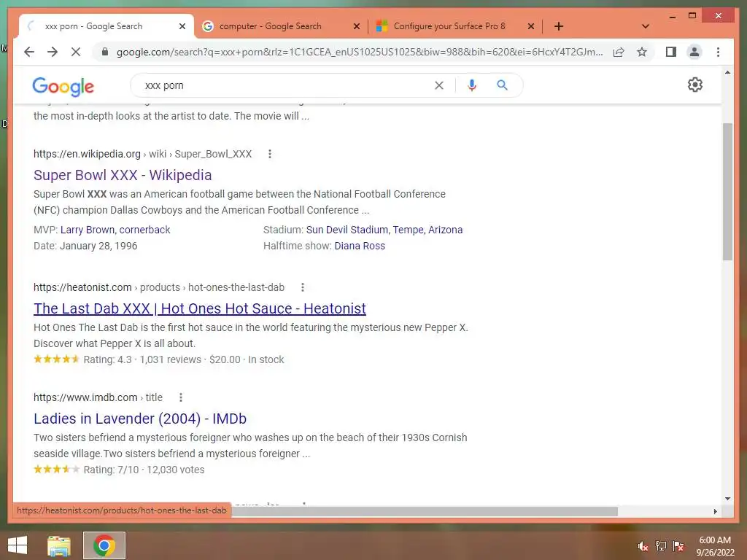Start a voice search with the microphone

point(472,85)
